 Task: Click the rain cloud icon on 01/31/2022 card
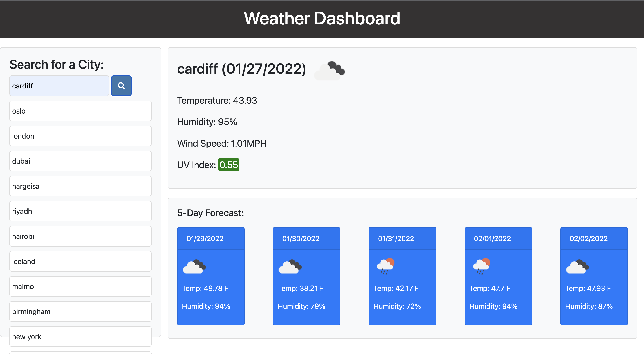385,266
